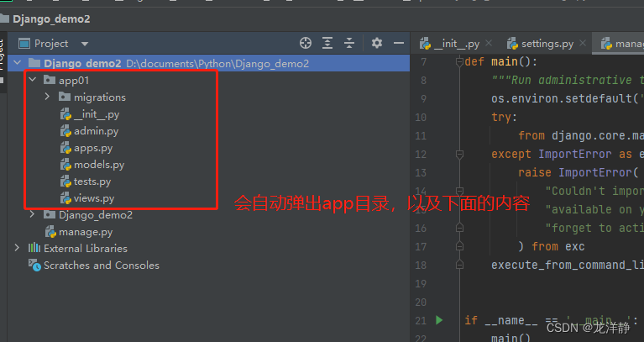Fold the def main() block at line 7

[459, 61]
